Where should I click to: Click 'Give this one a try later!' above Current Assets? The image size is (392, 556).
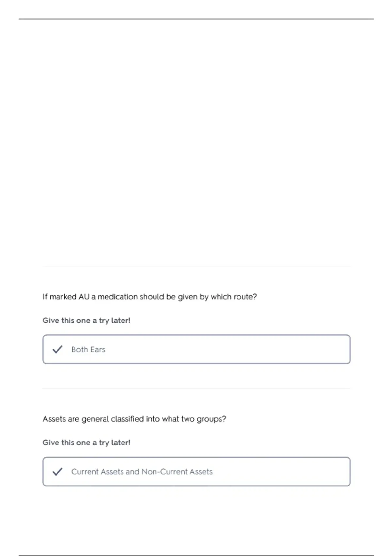tap(87, 443)
